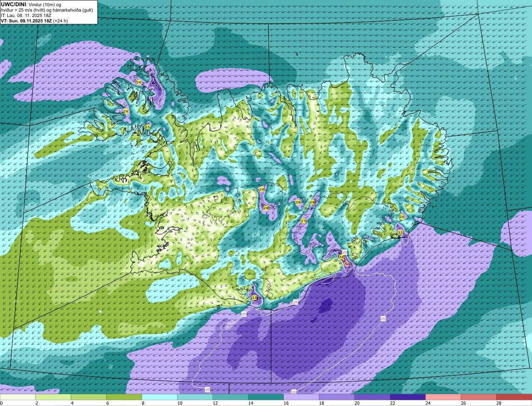Pick the 16–18 m/s lavender legend swatch

[301, 397]
